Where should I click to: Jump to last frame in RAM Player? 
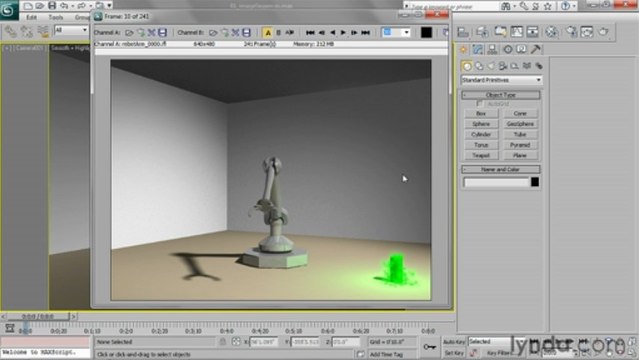[366, 32]
